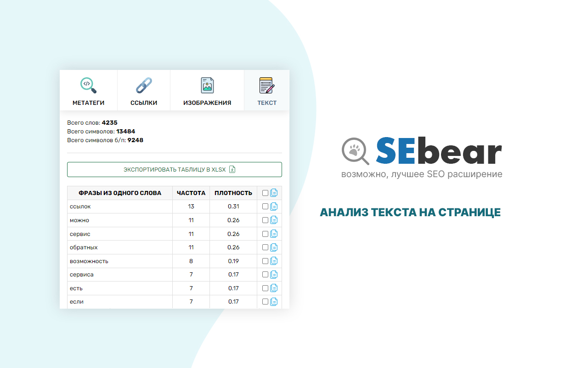Click the word есть in the table
The height and width of the screenshot is (368, 588).
(x=76, y=288)
